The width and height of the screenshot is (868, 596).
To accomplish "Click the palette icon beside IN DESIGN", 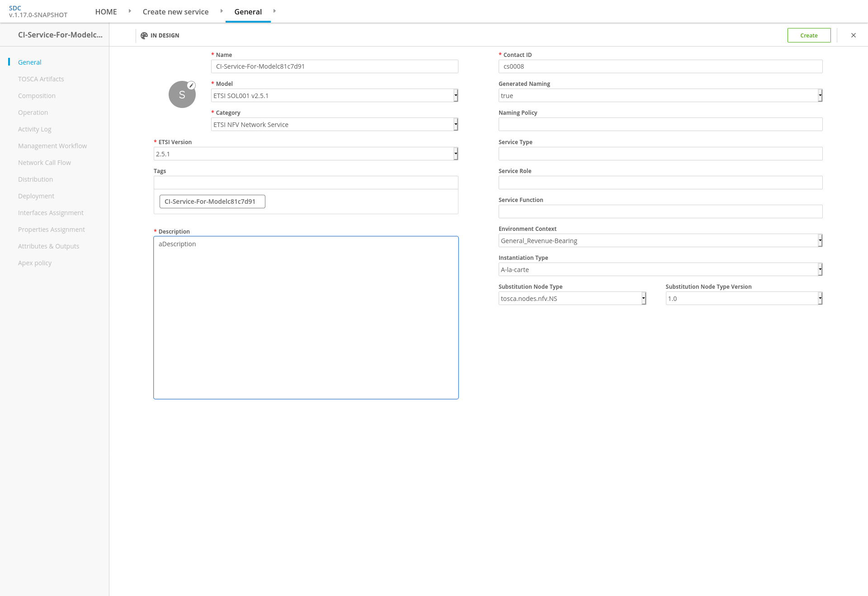I will [x=144, y=35].
